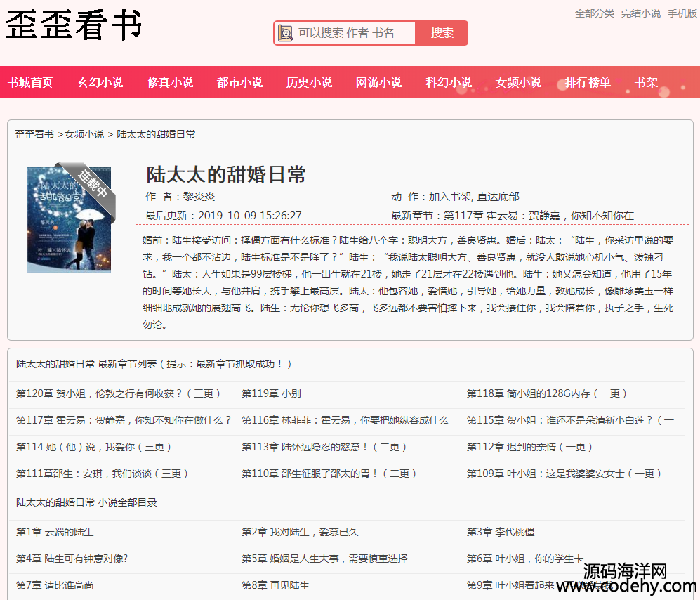Read 第1章 云端的陆生
The height and width of the screenshot is (600, 700).
pos(55,532)
